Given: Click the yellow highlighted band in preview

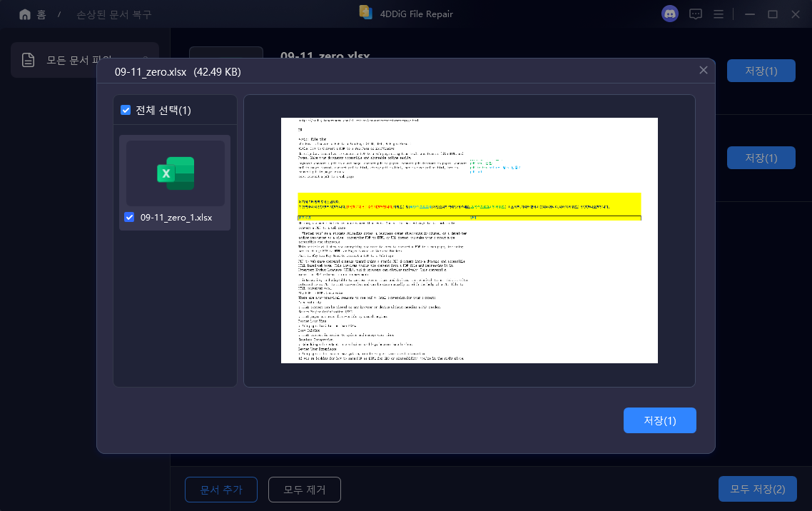Looking at the screenshot, I should 470,206.
